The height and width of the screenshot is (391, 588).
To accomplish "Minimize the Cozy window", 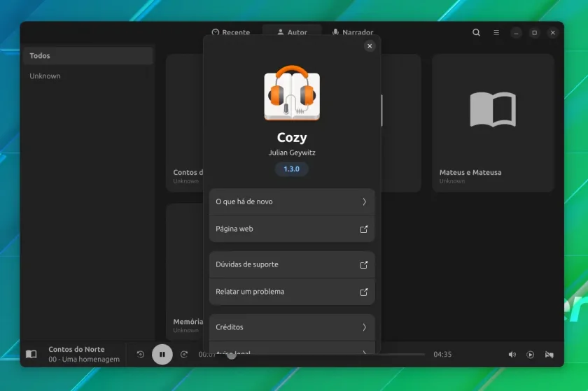I will coord(516,33).
